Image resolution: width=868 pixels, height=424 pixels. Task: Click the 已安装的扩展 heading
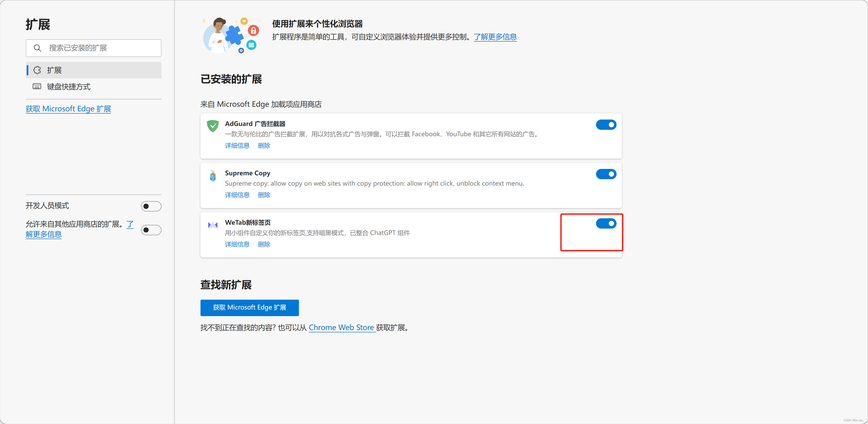[x=231, y=79]
